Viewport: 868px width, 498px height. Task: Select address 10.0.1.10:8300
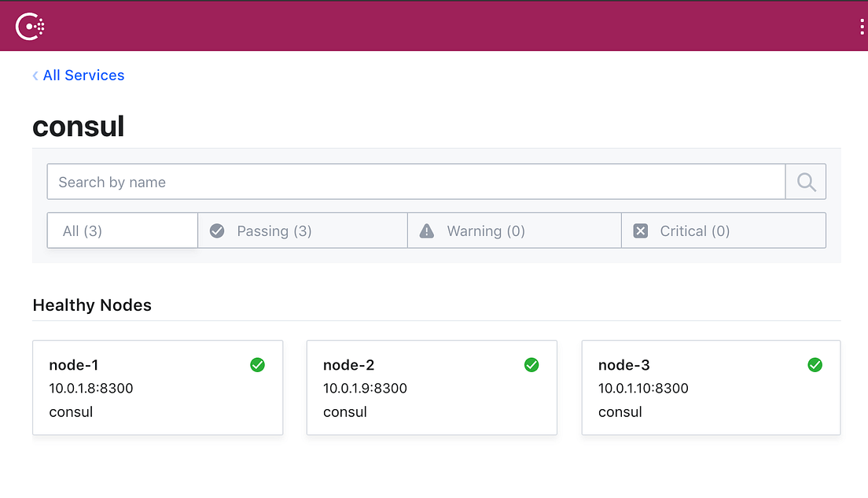click(x=643, y=389)
